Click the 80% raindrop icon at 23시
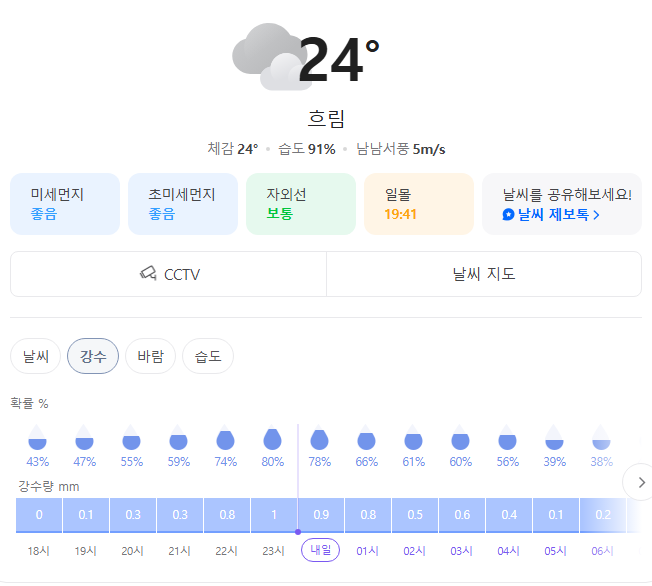The image size is (652, 586). coord(272,438)
